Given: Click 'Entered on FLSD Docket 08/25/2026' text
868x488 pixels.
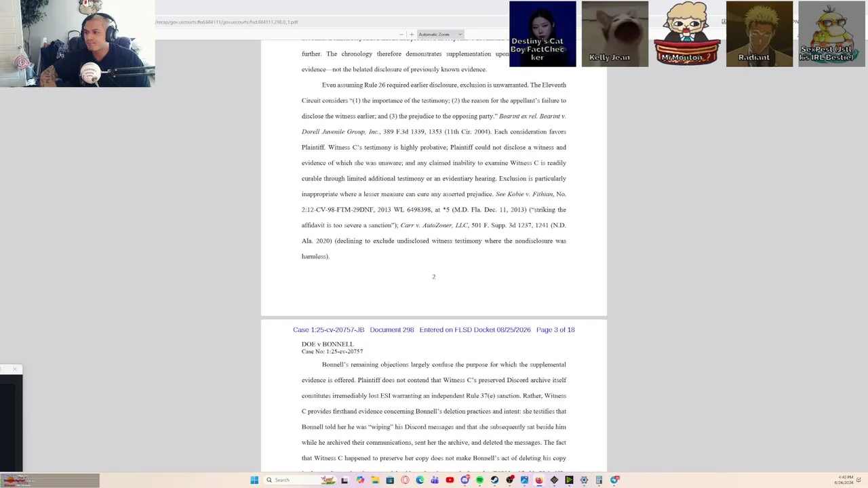Looking at the screenshot, I should click(475, 330).
